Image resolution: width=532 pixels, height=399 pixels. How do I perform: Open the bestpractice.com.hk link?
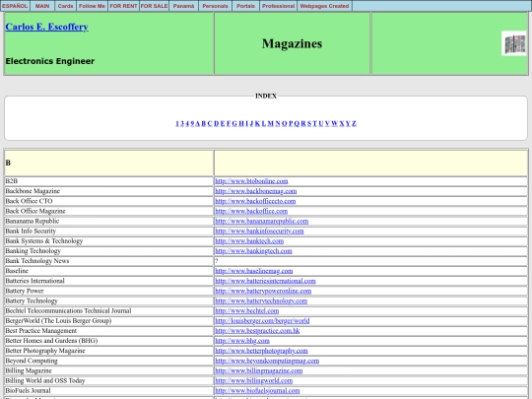coord(257,331)
